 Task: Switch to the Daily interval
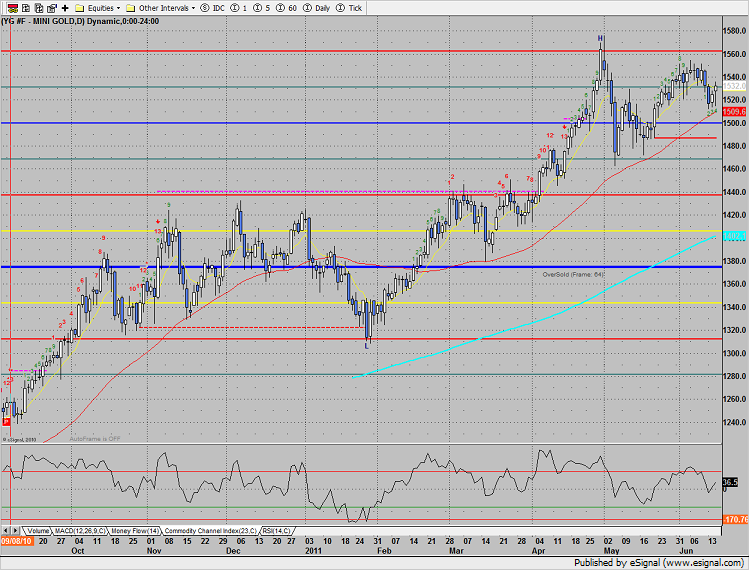point(317,8)
